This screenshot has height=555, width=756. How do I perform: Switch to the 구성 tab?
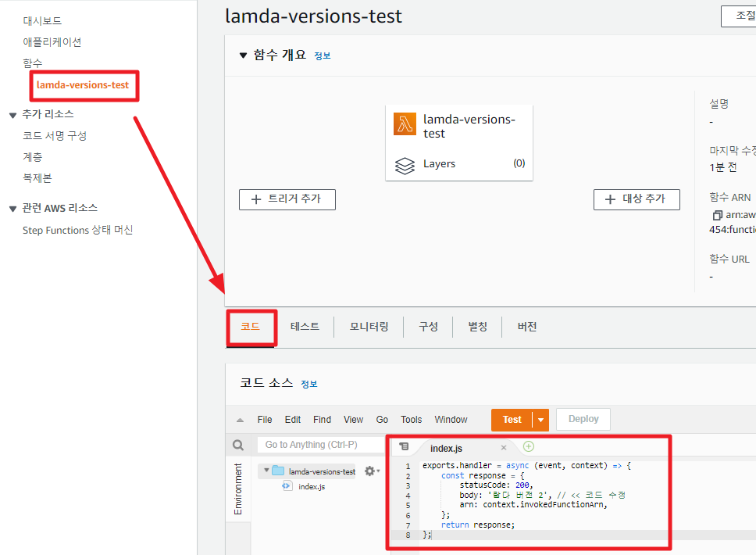[x=428, y=327]
